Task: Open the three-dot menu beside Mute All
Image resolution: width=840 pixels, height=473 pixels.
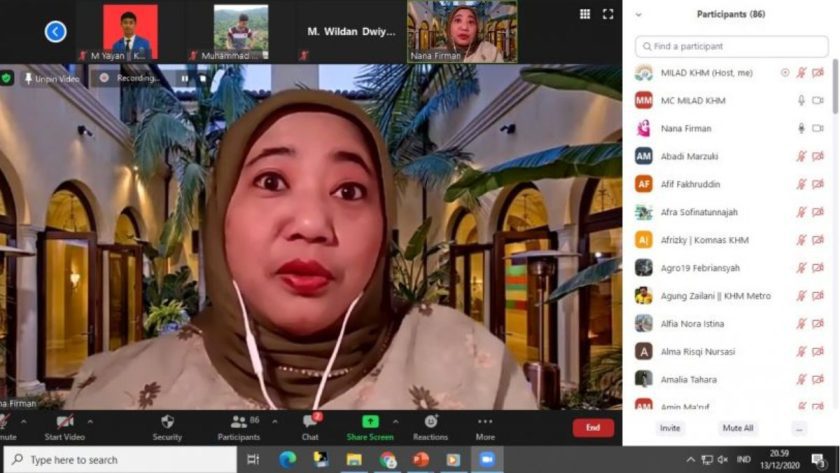Action: point(798,428)
